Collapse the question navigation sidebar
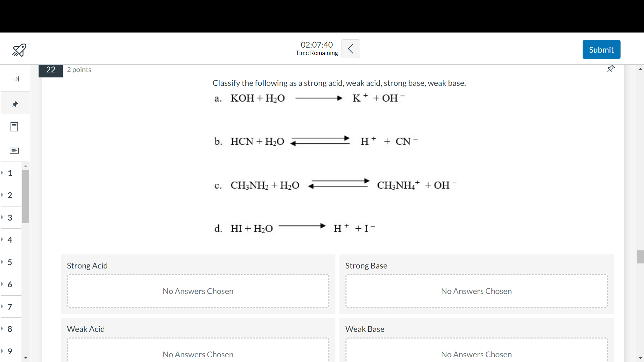This screenshot has height=362, width=644. click(15, 79)
